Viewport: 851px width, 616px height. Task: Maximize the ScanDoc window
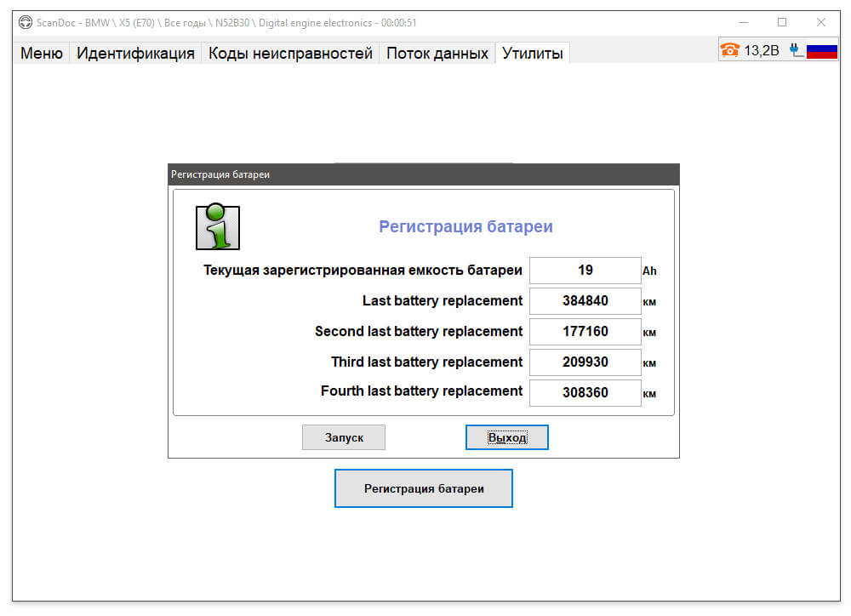pyautogui.click(x=782, y=23)
